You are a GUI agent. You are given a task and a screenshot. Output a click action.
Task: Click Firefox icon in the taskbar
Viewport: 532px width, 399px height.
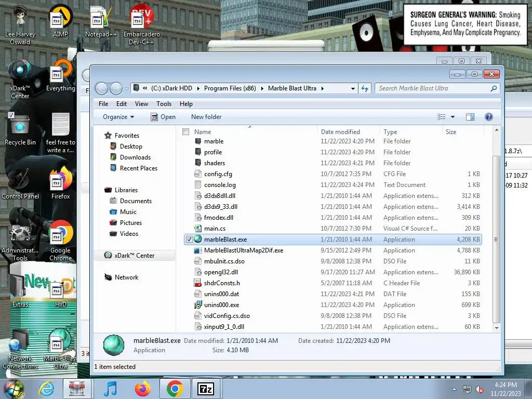tap(142, 389)
